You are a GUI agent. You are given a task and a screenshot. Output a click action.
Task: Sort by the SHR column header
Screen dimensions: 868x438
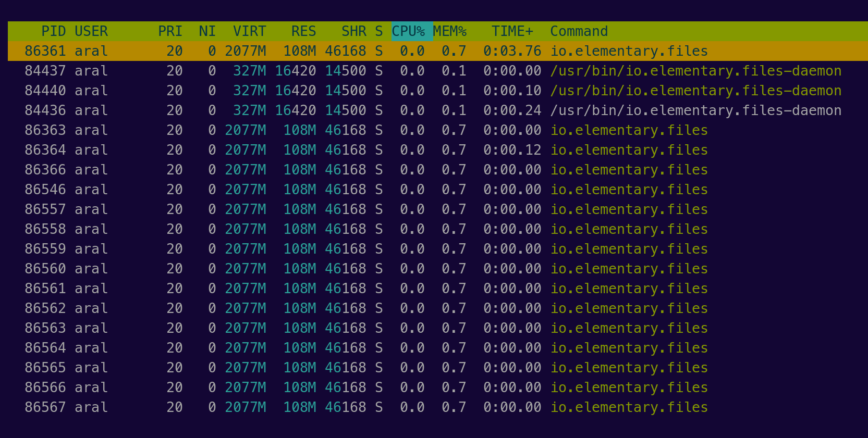coord(354,31)
